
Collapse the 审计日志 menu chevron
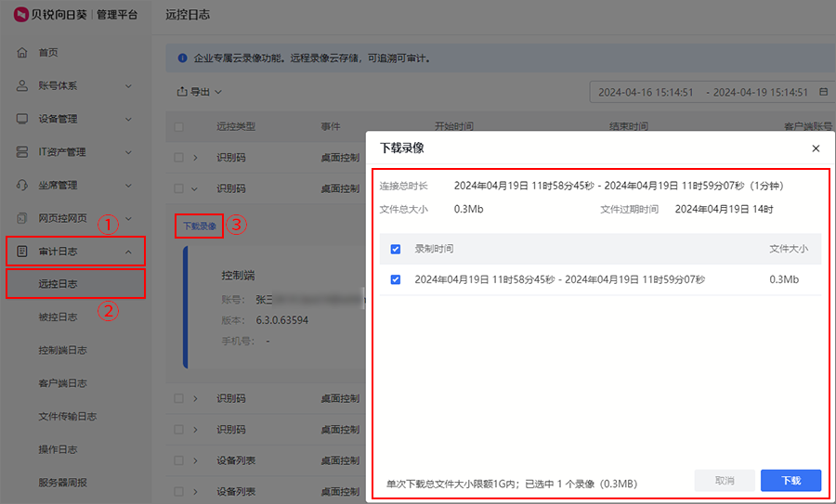pyautogui.click(x=128, y=252)
